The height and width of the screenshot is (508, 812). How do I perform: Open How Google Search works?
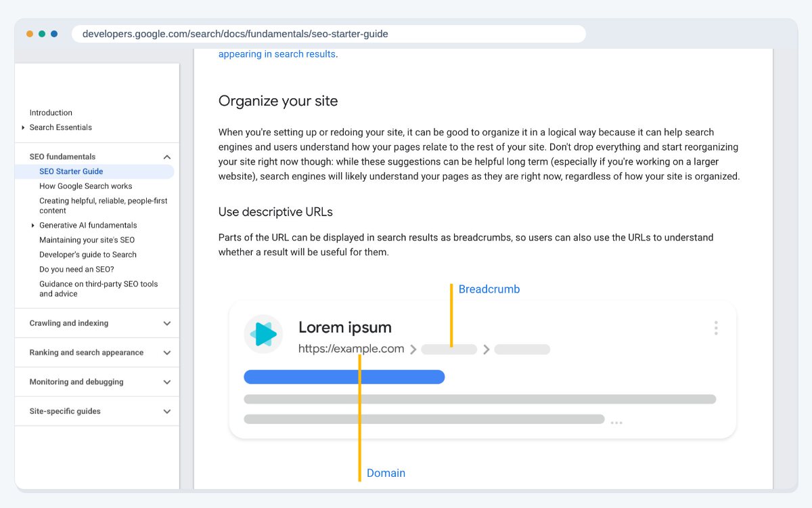click(x=86, y=186)
